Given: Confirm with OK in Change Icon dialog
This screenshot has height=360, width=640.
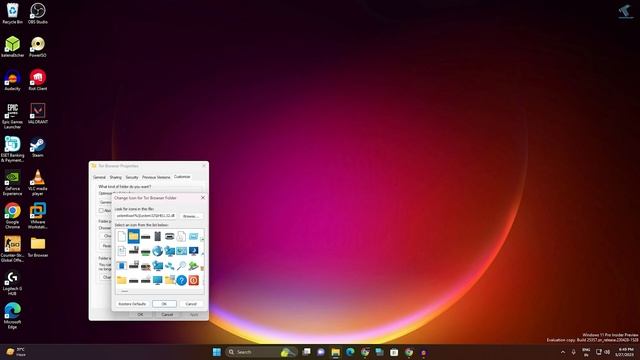Looking at the screenshot, I should 164,304.
